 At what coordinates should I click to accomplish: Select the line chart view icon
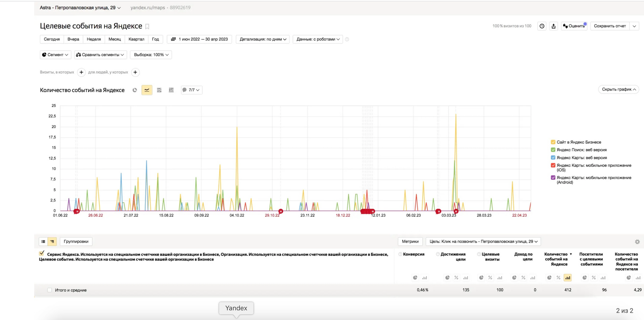pyautogui.click(x=147, y=90)
